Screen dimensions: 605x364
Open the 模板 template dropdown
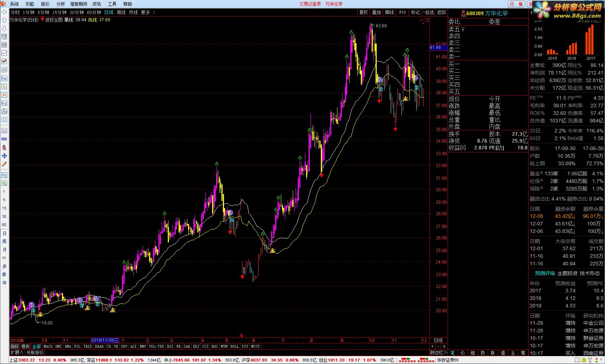(x=26, y=346)
